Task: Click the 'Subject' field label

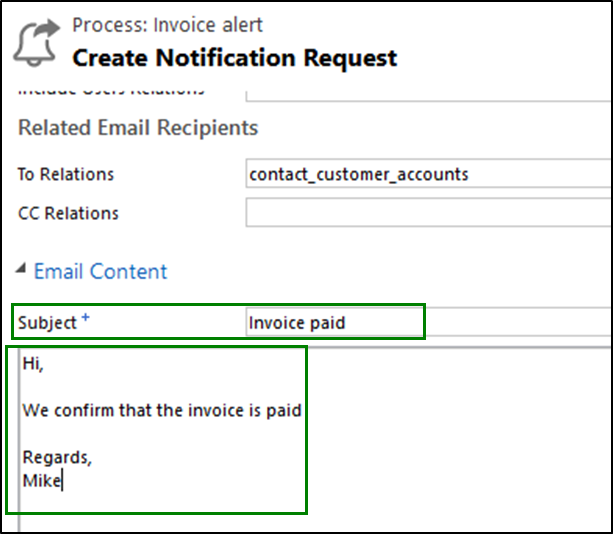Action: 47,323
